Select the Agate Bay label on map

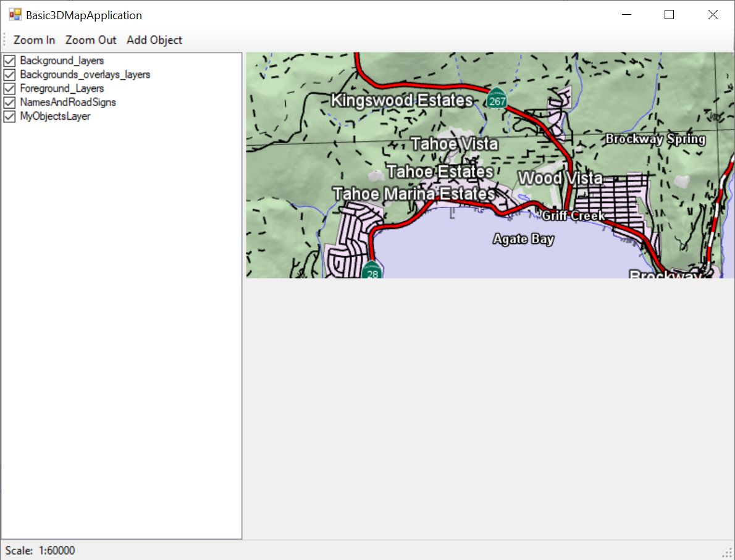[x=523, y=239]
